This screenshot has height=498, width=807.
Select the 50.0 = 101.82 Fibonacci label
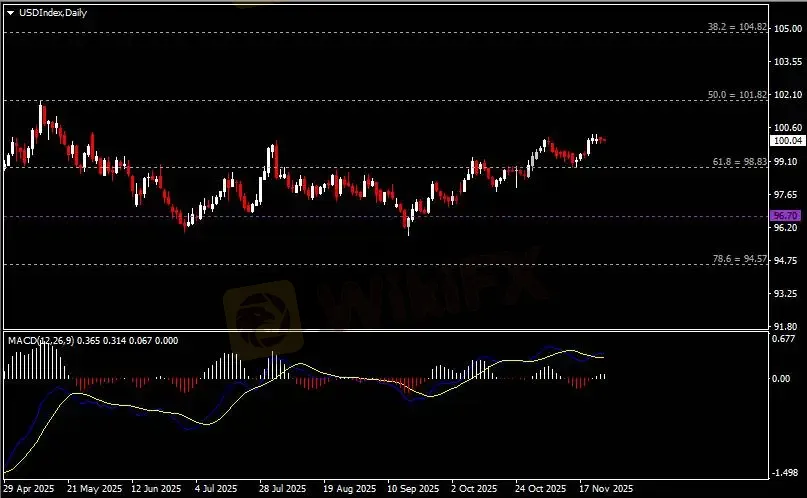(738, 94)
